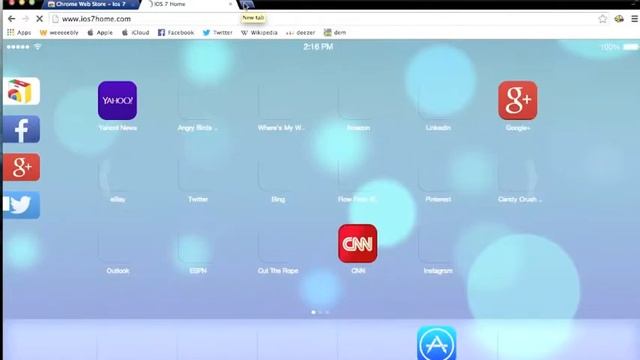
Task: Click the Twitter app label in grid
Action: (x=198, y=199)
